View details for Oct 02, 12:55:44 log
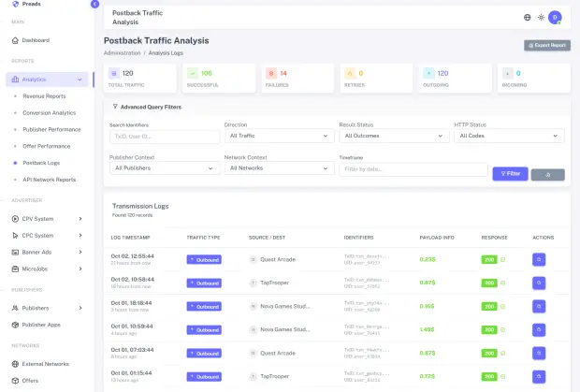The height and width of the screenshot is (392, 580). pos(539,259)
